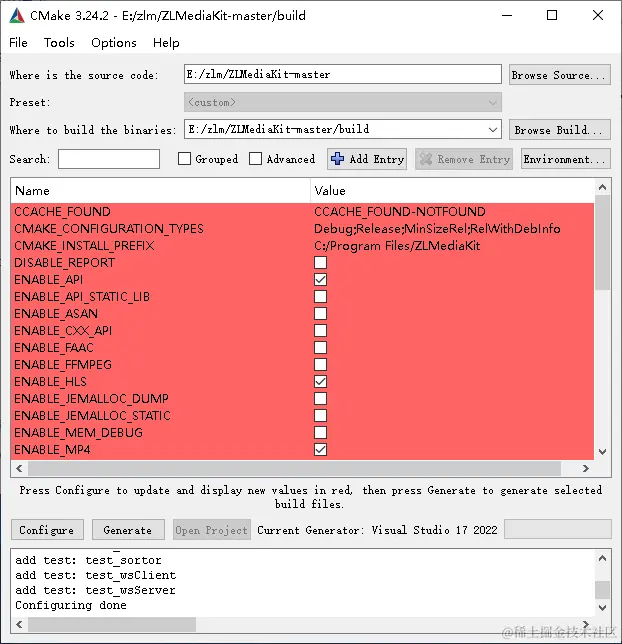Click the greyed-out Open Project button

pyautogui.click(x=212, y=530)
